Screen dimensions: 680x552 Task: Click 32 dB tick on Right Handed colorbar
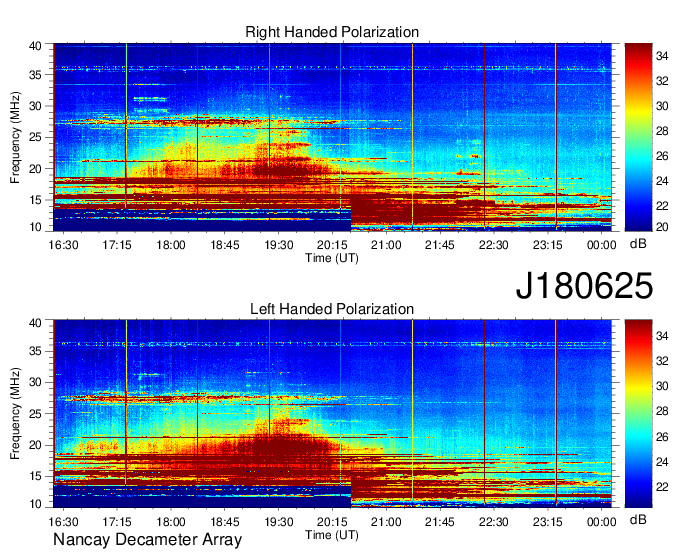[662, 81]
